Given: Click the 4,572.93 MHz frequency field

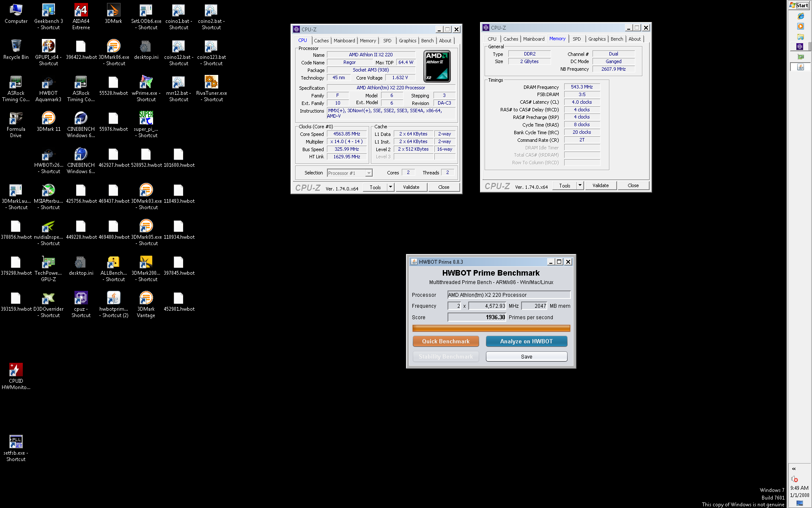Looking at the screenshot, I should click(487, 306).
